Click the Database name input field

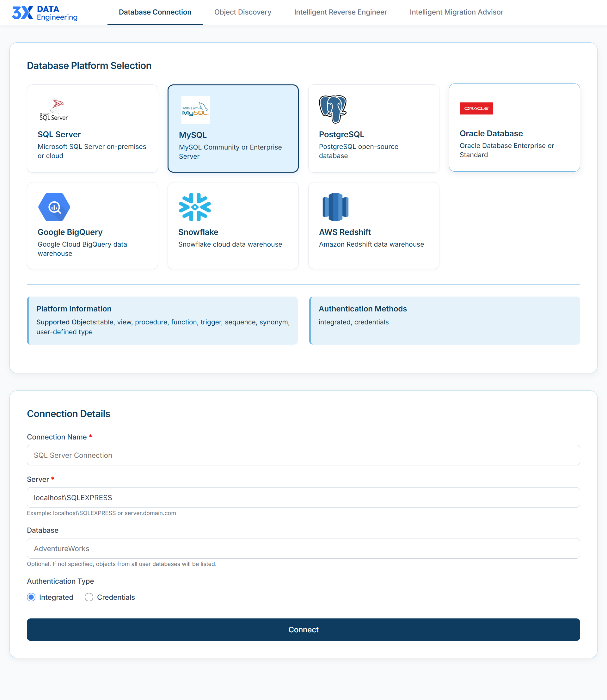[303, 548]
